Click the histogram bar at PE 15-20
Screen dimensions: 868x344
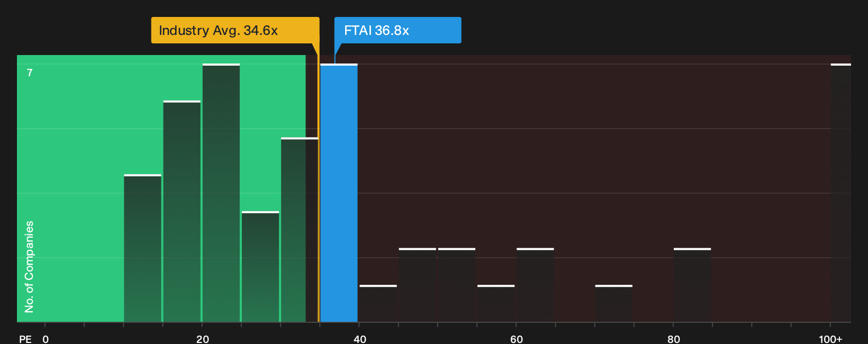[x=182, y=211]
